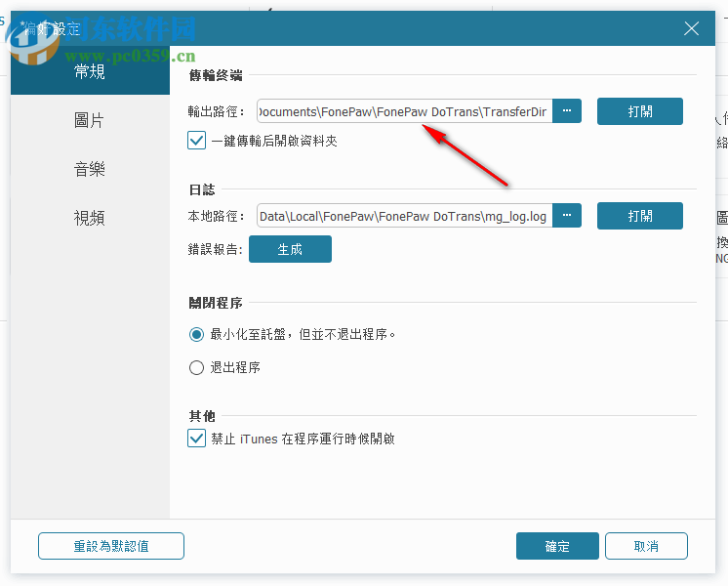Toggle 一鍵傳輸后開啟資料夾 checkbox
This screenshot has width=728, height=586.
pos(197,141)
